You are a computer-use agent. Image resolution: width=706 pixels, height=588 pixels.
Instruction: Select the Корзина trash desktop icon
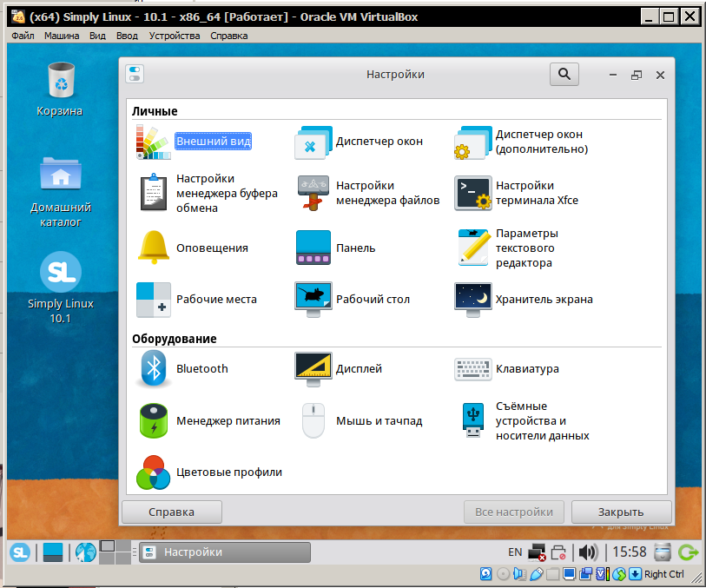pos(60,89)
